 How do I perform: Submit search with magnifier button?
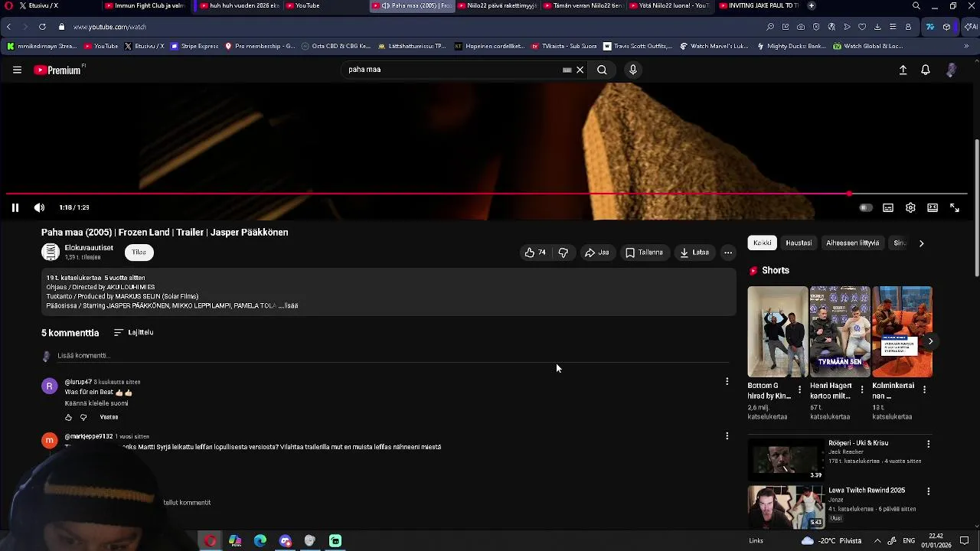[602, 70]
